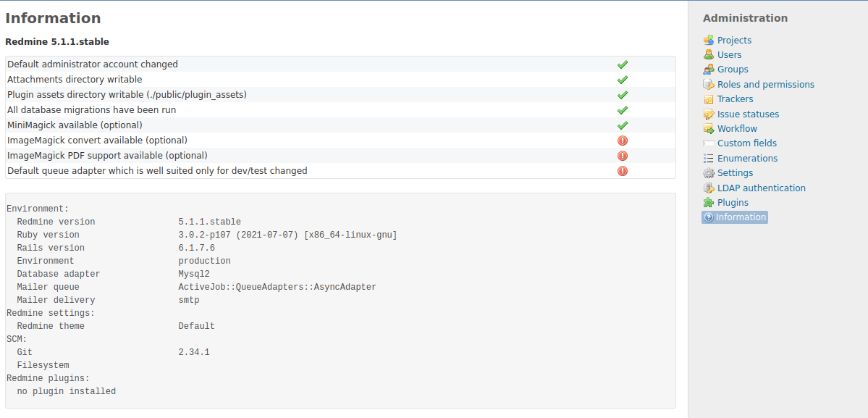Viewport: 868px width, 418px height.
Task: Select the Workflow arrow icon
Action: pos(708,128)
